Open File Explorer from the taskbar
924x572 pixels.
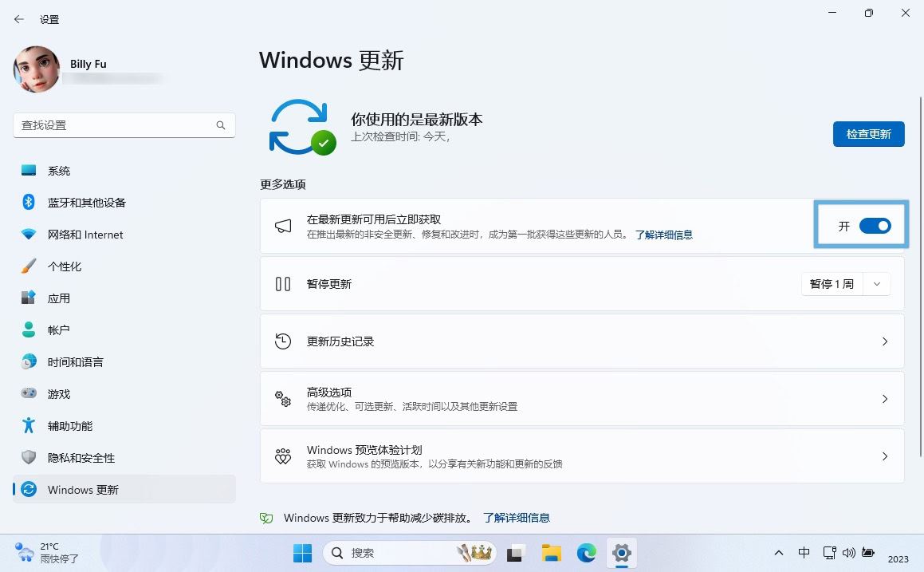[551, 553]
